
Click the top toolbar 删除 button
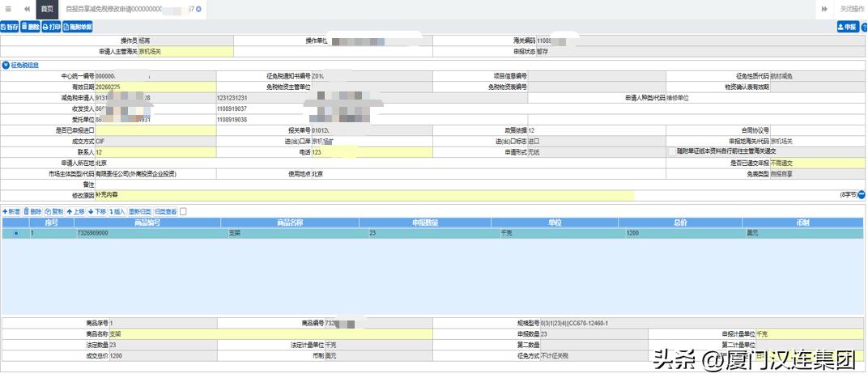tap(31, 27)
